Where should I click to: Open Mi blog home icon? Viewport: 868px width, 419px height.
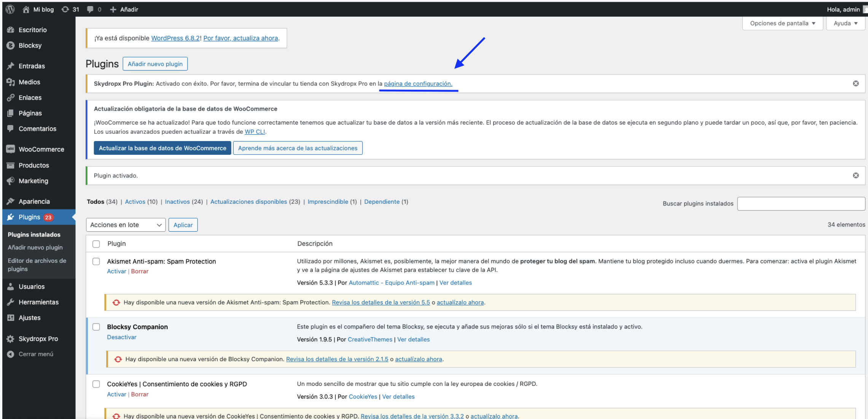point(26,10)
